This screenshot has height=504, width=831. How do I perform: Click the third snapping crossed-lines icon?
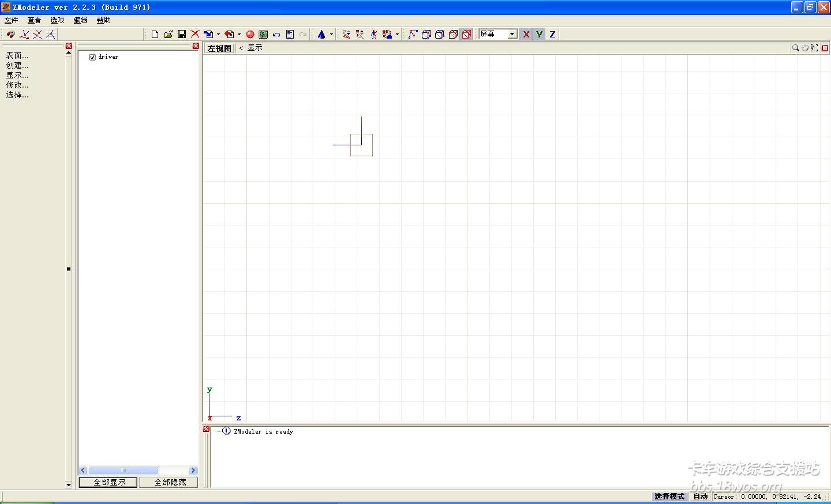tap(38, 35)
